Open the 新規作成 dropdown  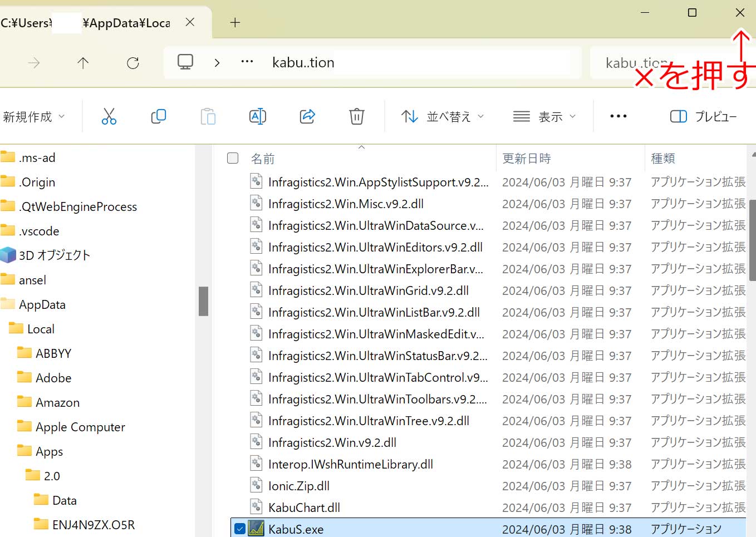[33, 117]
